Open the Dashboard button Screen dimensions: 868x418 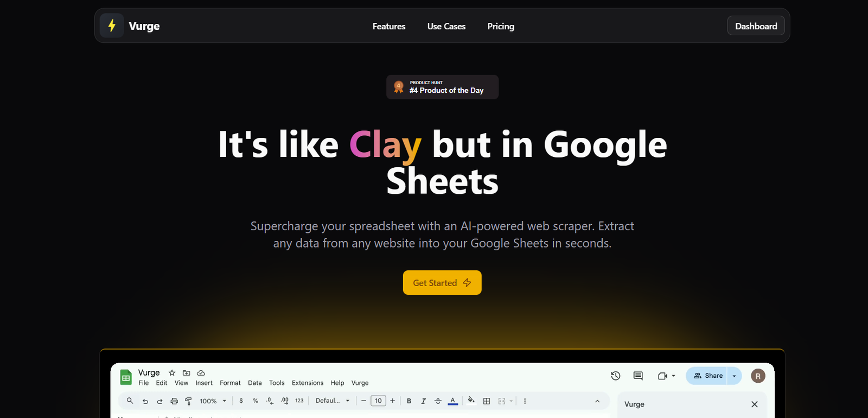click(756, 26)
